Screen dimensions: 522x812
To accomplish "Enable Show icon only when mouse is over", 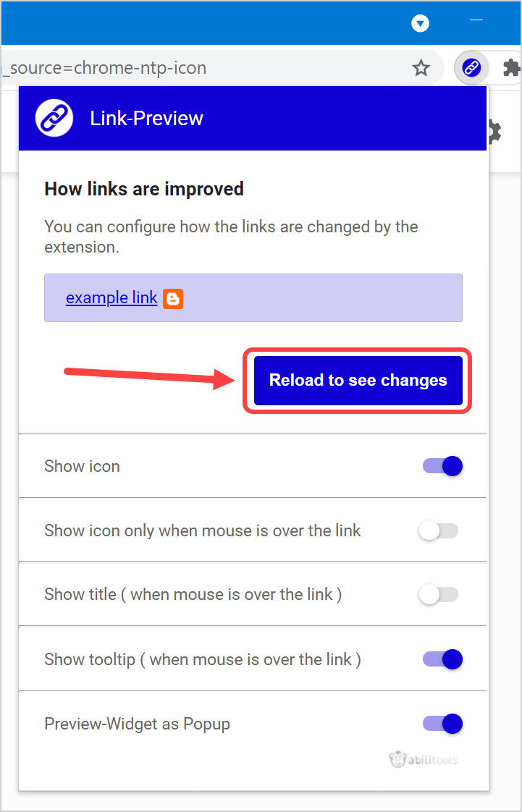I will pyautogui.click(x=439, y=531).
